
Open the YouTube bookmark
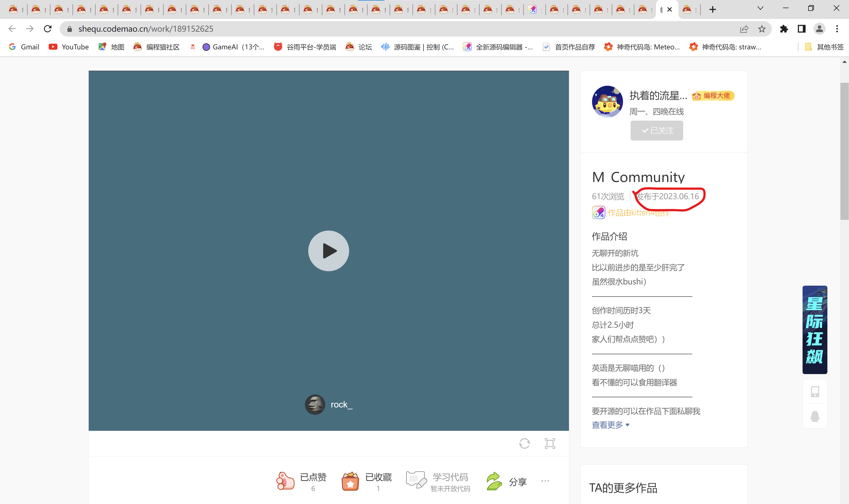tap(69, 47)
